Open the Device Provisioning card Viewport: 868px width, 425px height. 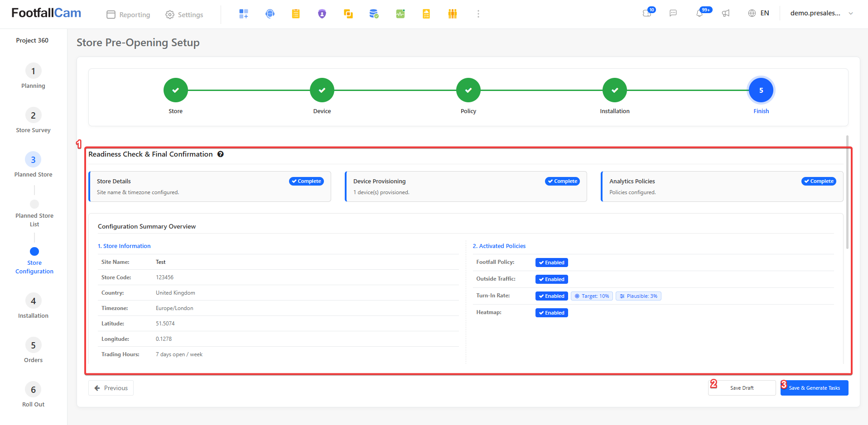[x=466, y=186]
